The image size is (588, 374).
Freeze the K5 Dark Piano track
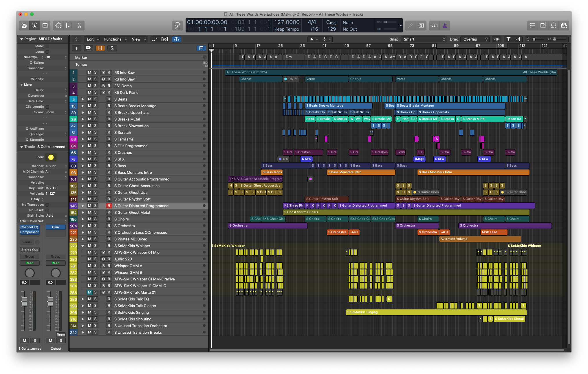103,92
